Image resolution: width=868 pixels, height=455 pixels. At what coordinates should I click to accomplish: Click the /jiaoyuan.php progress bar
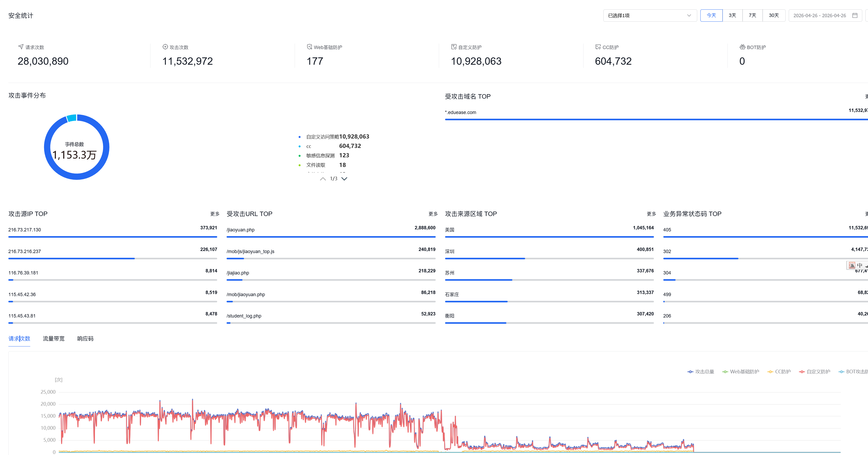(331, 237)
